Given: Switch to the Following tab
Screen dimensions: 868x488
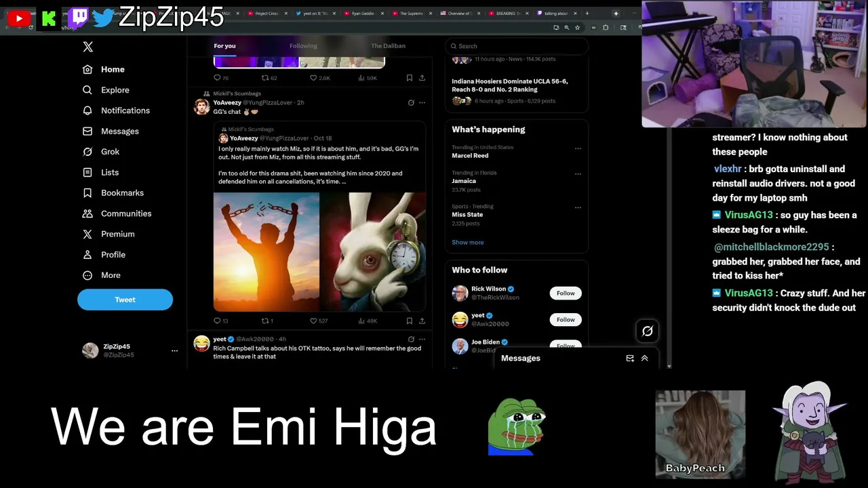Looking at the screenshot, I should pyautogui.click(x=303, y=46).
